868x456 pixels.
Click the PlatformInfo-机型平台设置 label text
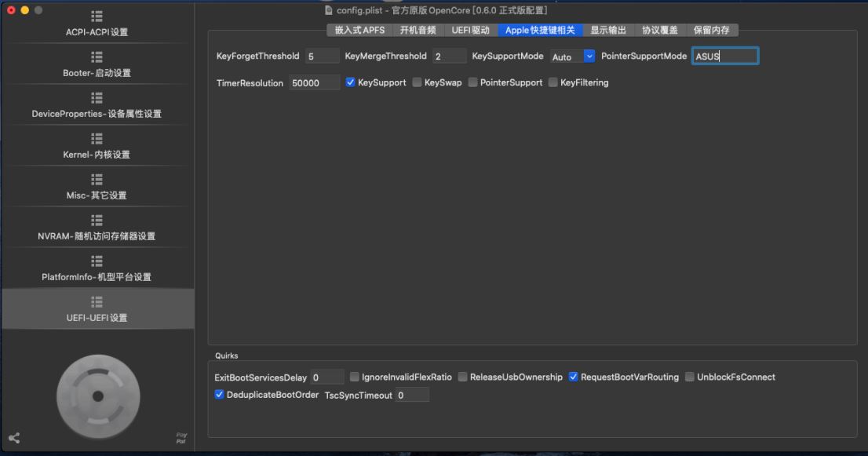(x=97, y=277)
